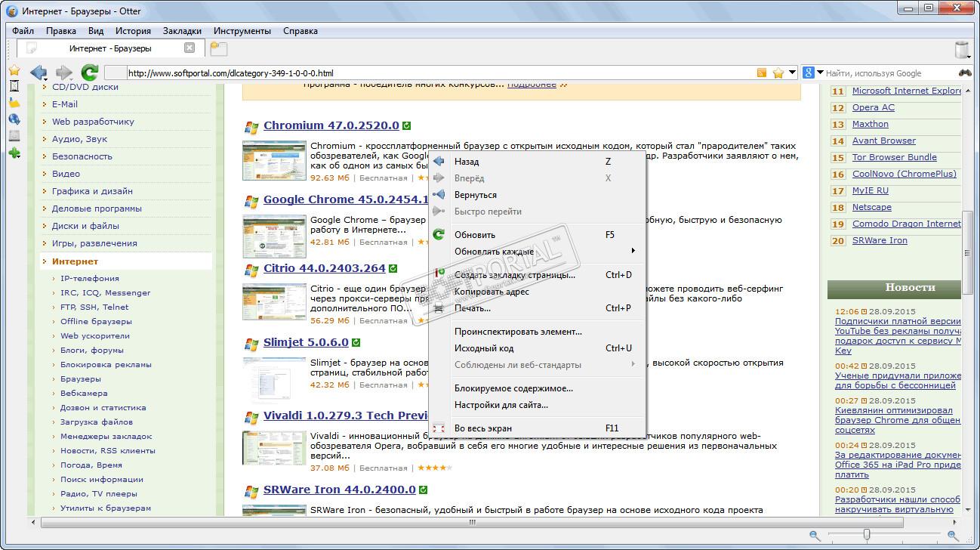Open the История menu
Viewport: 980px width, 550px height.
[133, 31]
